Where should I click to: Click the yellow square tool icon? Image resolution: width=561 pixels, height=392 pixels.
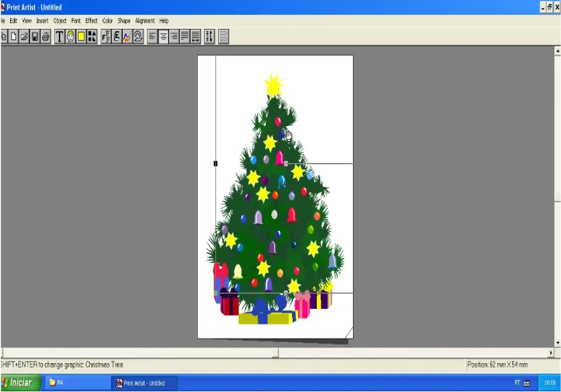pyautogui.click(x=81, y=36)
